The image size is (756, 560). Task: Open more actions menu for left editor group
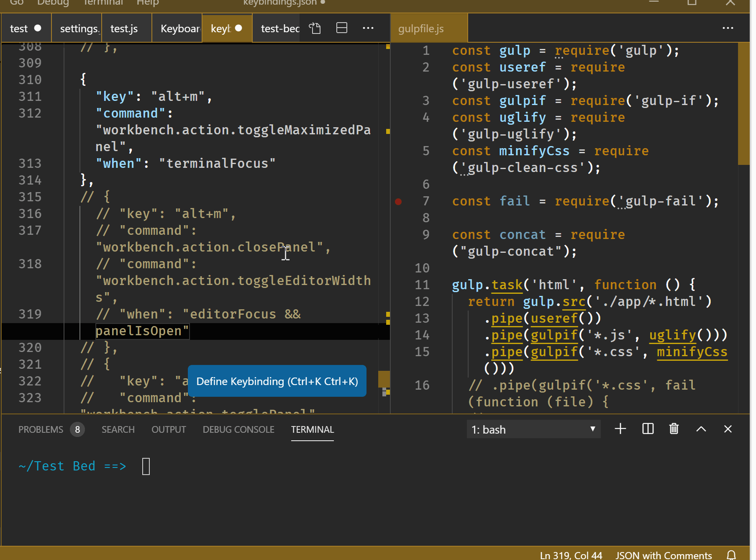click(x=368, y=28)
